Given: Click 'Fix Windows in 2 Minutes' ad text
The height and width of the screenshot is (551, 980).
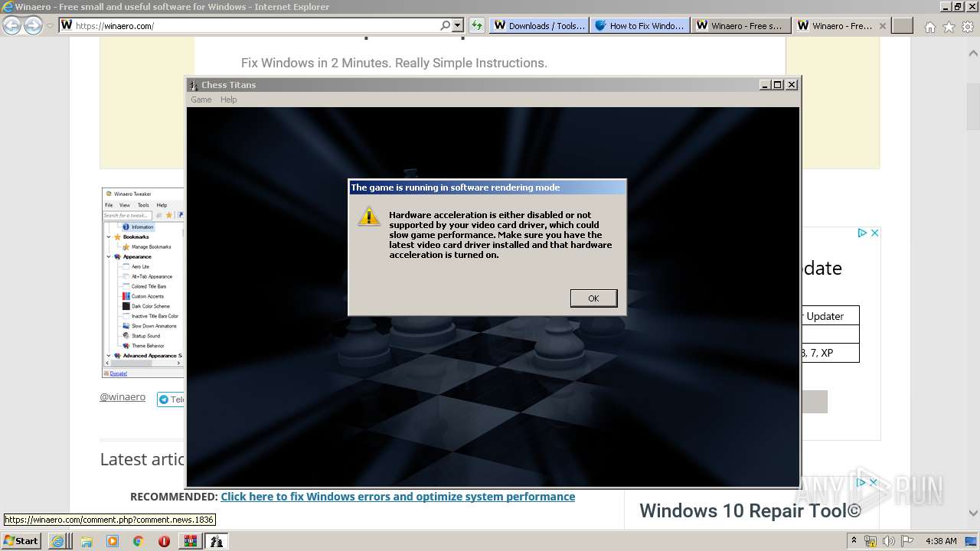Looking at the screenshot, I should click(x=394, y=63).
